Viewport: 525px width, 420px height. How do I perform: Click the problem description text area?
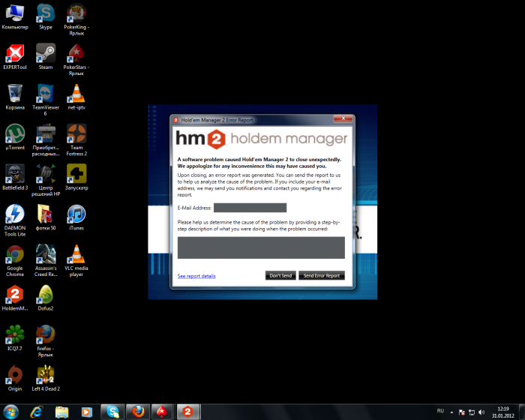click(261, 247)
